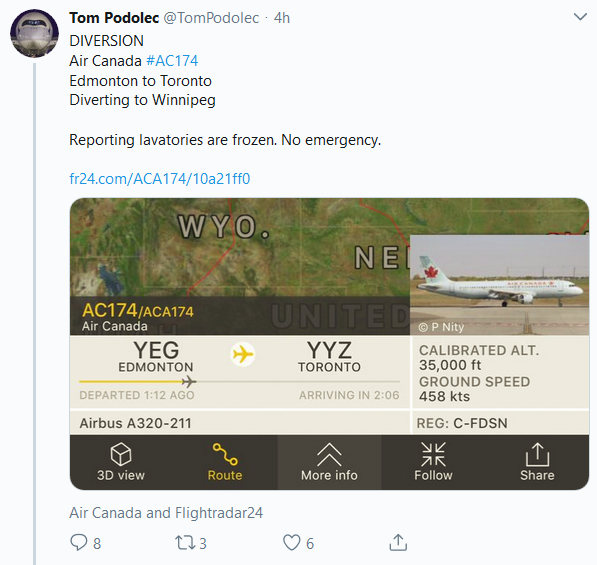Reply to the tweet via comment icon
This screenshot has height=565, width=597.
pyautogui.click(x=79, y=543)
